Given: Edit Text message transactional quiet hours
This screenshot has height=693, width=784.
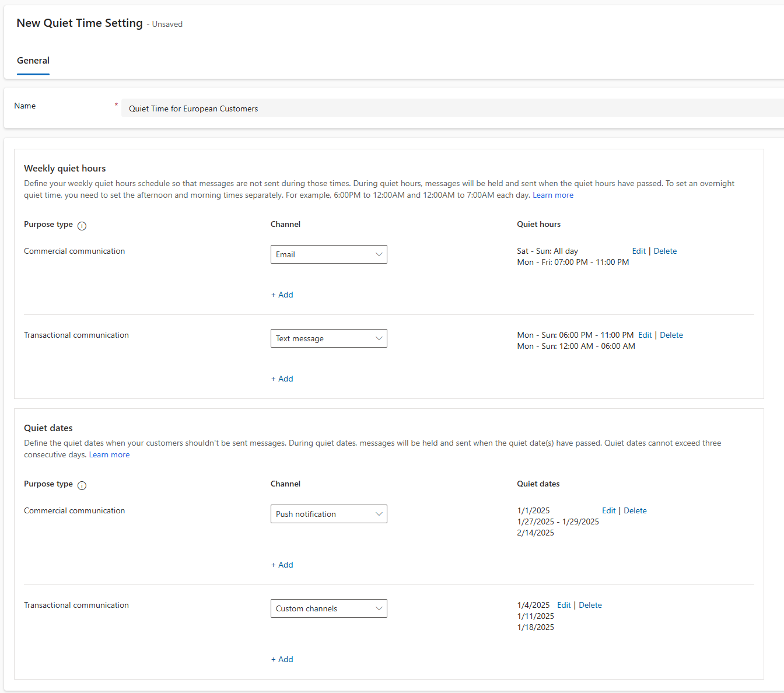Looking at the screenshot, I should click(x=645, y=335).
